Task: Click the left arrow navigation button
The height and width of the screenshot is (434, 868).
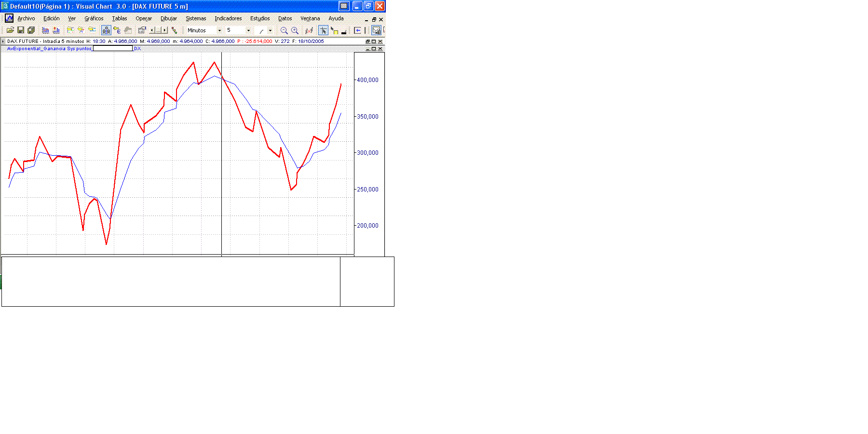Action: [x=152, y=30]
